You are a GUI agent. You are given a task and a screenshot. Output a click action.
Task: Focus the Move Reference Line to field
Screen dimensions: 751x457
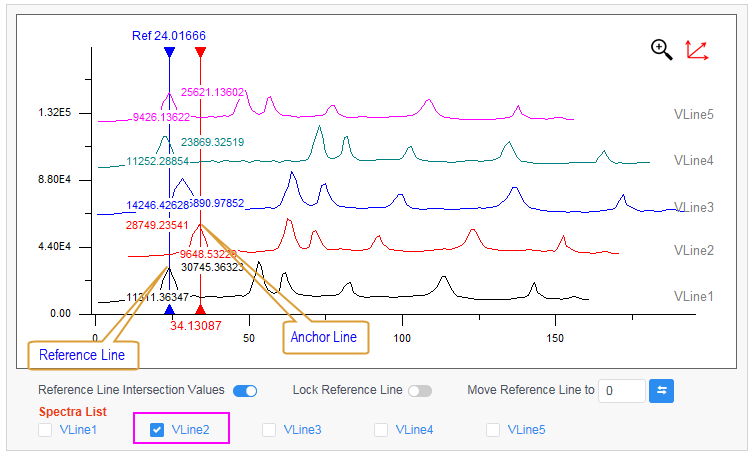click(x=621, y=390)
